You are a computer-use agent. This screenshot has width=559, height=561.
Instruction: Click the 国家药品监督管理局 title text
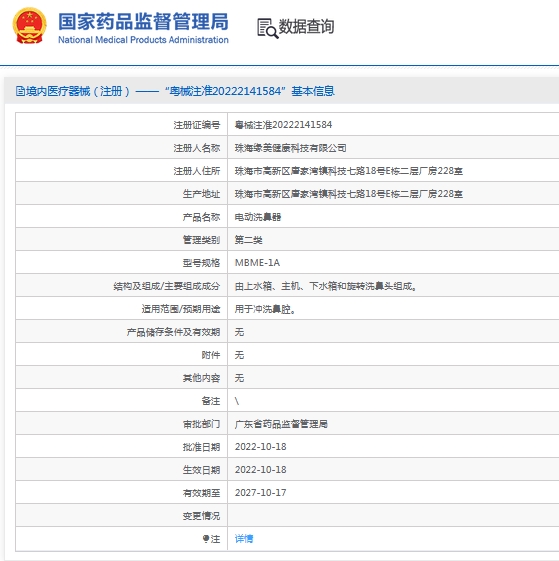(143, 21)
